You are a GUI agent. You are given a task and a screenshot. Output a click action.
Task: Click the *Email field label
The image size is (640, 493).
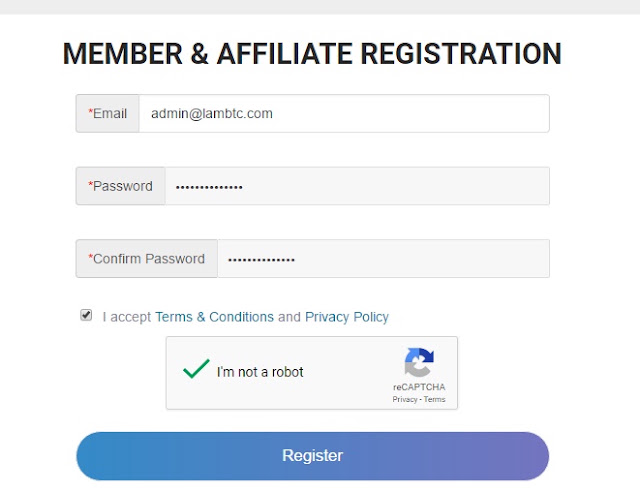(x=108, y=113)
